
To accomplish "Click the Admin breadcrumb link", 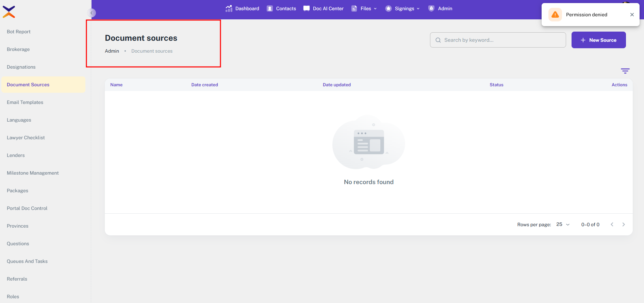I will pyautogui.click(x=112, y=51).
